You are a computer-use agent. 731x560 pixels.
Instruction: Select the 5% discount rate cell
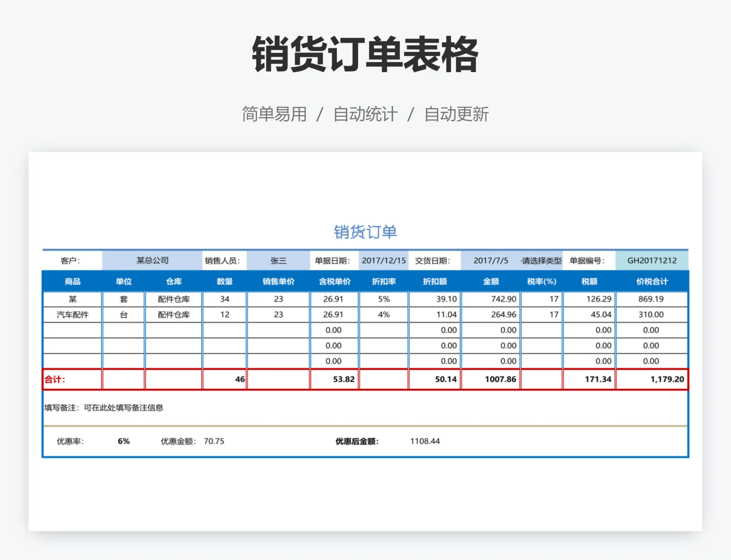[x=383, y=299]
